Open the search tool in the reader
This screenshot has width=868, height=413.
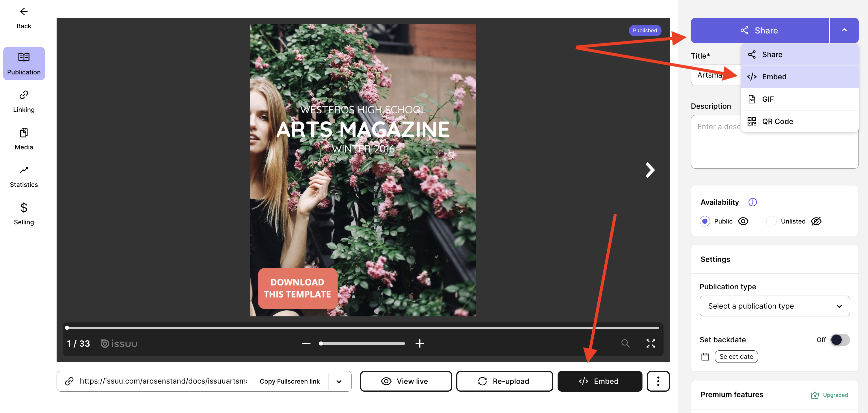tap(625, 343)
